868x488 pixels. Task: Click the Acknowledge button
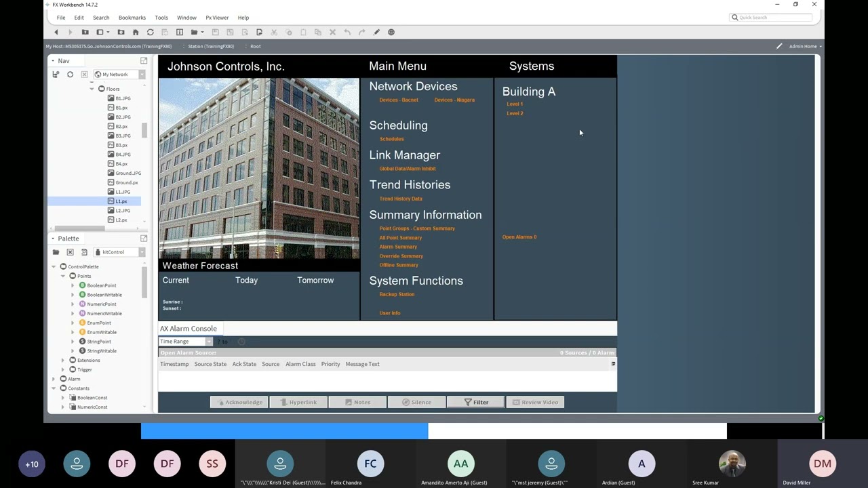(x=239, y=402)
